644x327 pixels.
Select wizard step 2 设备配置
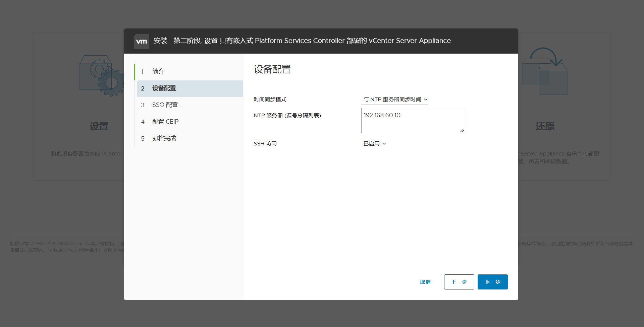click(190, 88)
